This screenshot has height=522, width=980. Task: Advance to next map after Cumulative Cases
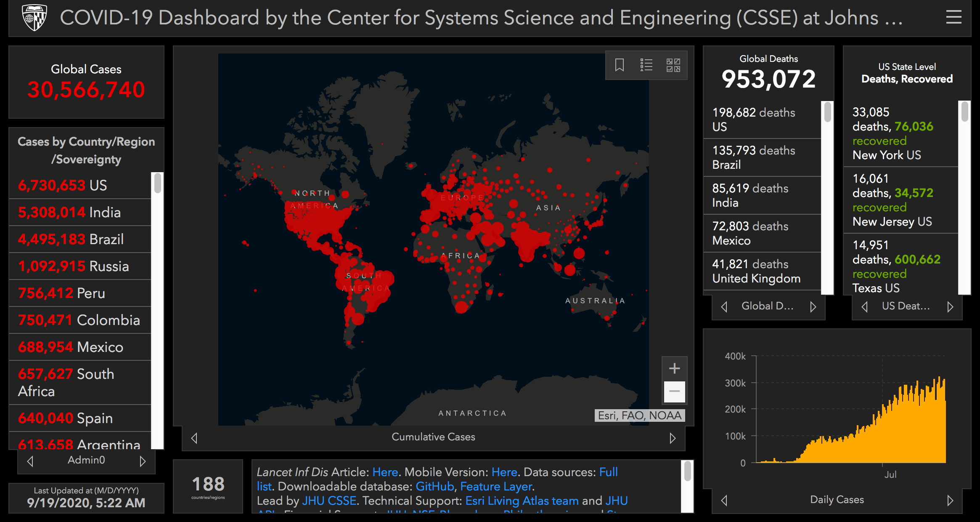[673, 438]
